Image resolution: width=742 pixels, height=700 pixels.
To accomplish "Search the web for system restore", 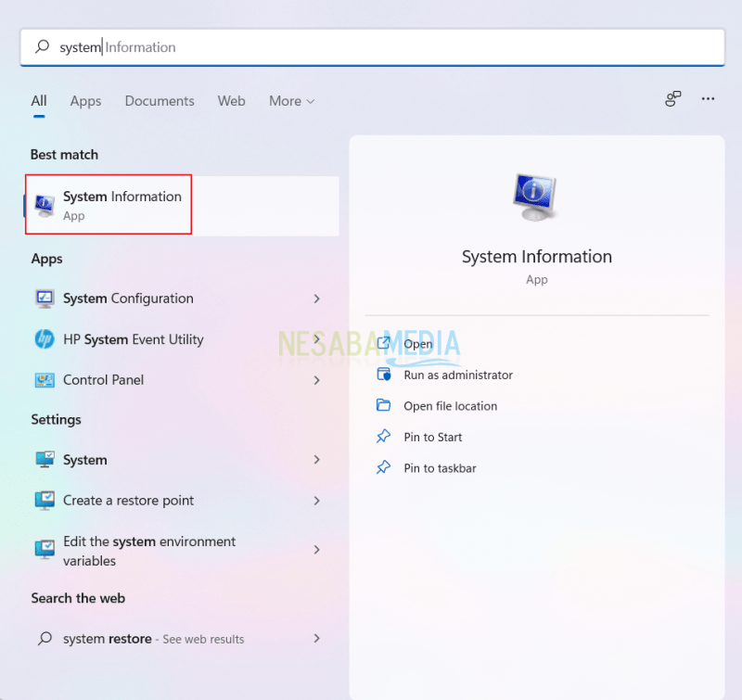I will [179, 639].
